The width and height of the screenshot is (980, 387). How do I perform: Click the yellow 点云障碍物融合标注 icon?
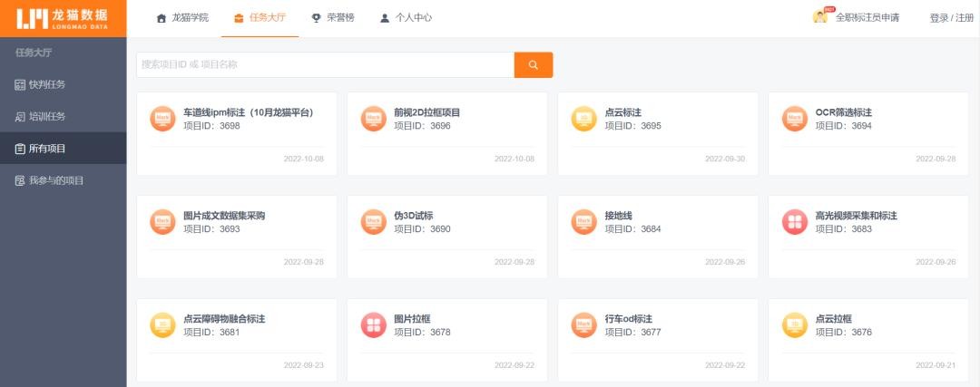pos(162,325)
